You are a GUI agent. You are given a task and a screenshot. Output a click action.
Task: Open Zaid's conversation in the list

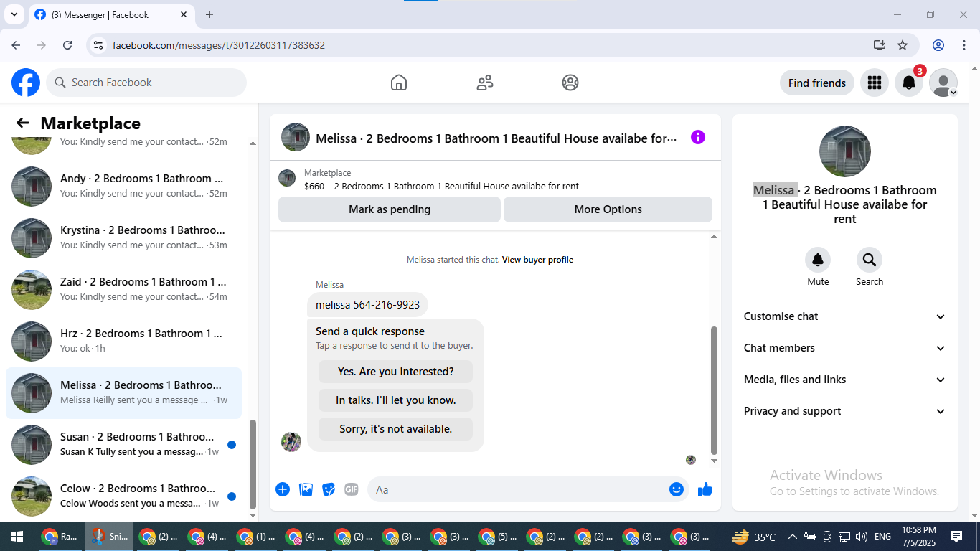click(x=123, y=289)
